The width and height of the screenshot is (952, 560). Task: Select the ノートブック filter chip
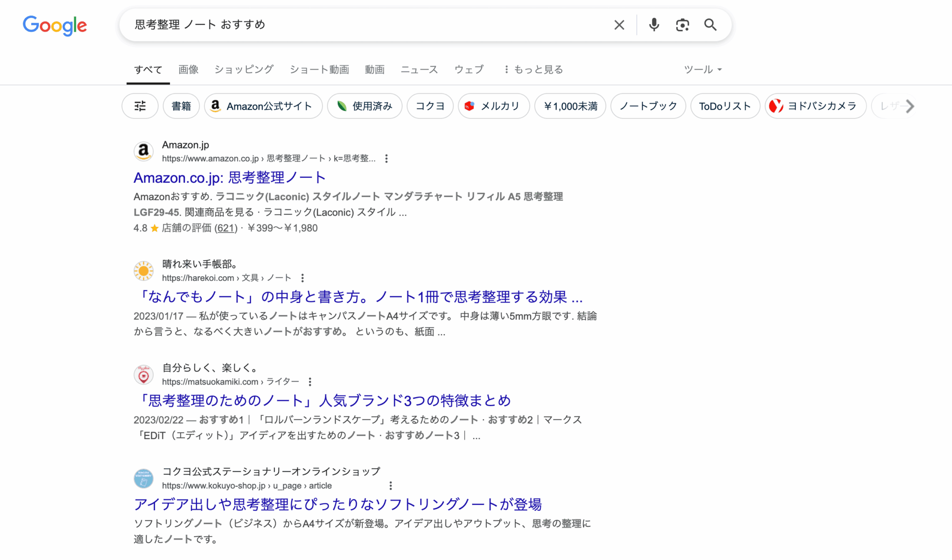[648, 106]
